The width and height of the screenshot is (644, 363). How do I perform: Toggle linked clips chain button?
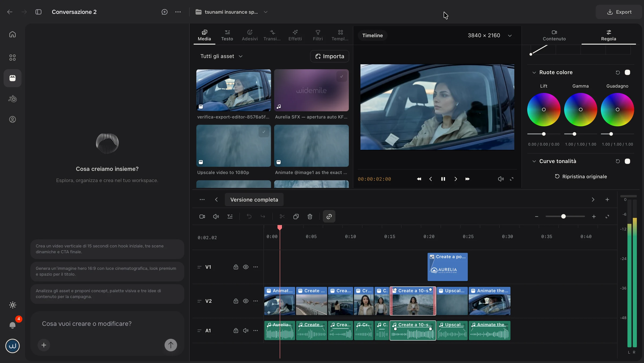[x=329, y=217]
